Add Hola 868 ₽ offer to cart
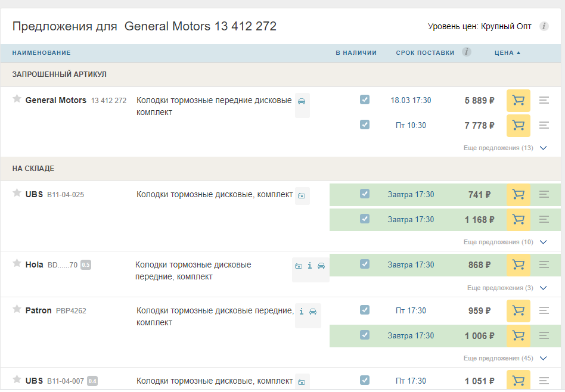Image resolution: width=565 pixels, height=392 pixels. tap(518, 265)
